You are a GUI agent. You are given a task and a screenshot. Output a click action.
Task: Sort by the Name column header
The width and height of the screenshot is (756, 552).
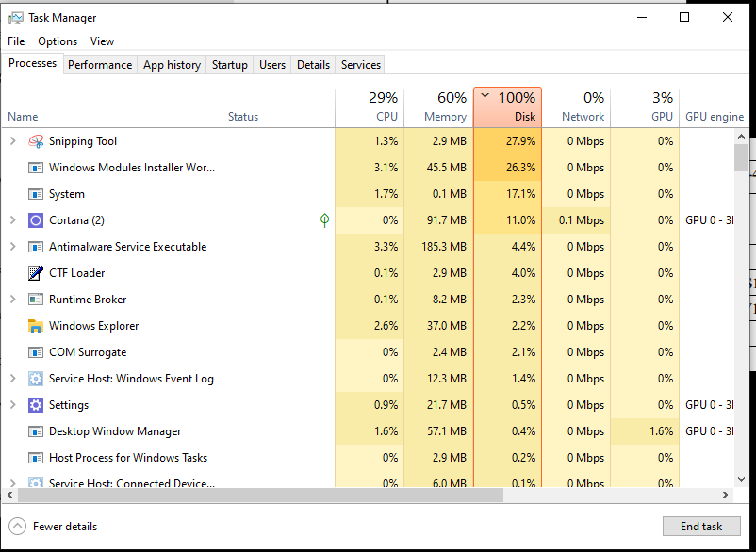point(112,108)
